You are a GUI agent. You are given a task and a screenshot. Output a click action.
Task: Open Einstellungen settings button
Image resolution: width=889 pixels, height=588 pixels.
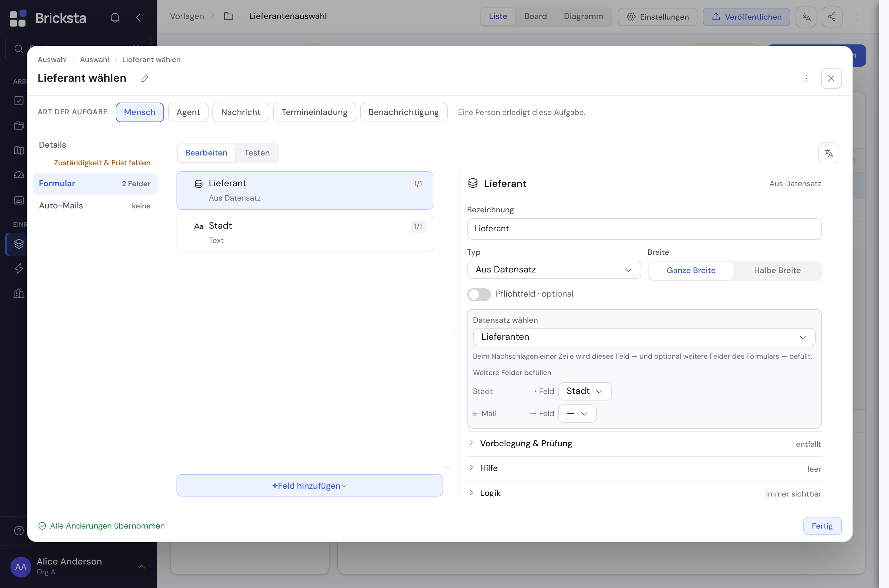point(657,17)
